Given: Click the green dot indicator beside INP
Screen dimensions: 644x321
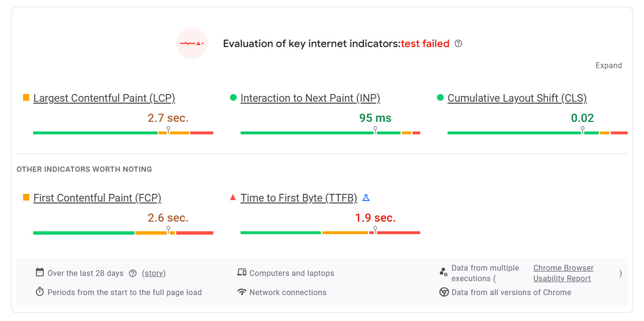Looking at the screenshot, I should pos(234,97).
